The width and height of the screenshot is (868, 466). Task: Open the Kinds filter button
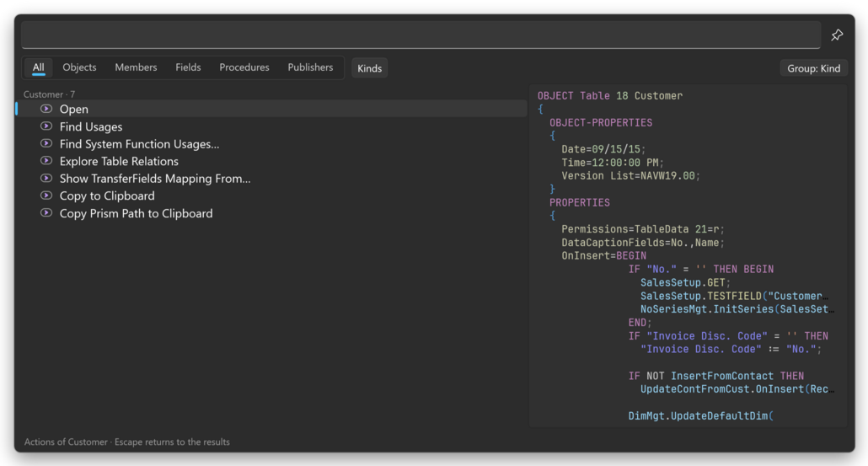369,68
